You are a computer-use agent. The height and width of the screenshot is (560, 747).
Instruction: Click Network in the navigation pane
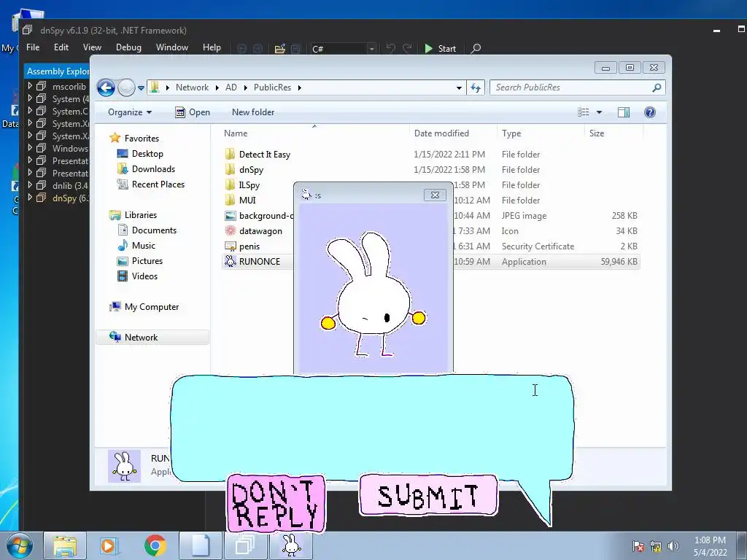point(141,337)
